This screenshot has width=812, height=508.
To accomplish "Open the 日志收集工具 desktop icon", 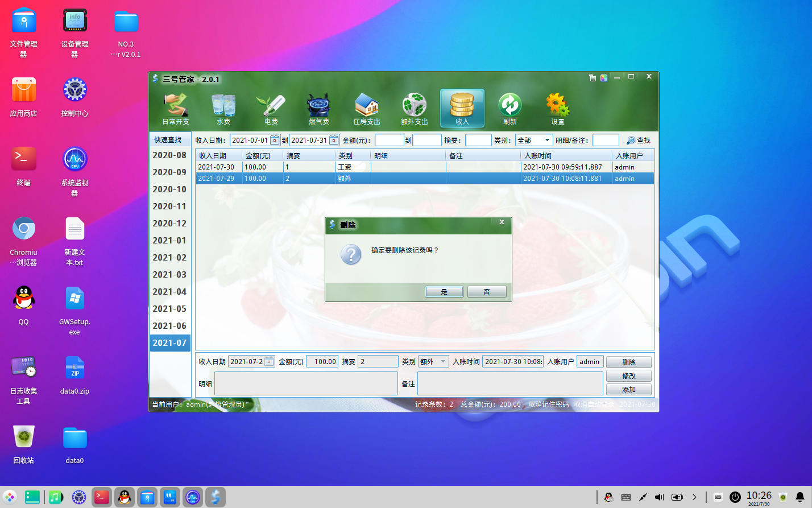I will click(24, 380).
